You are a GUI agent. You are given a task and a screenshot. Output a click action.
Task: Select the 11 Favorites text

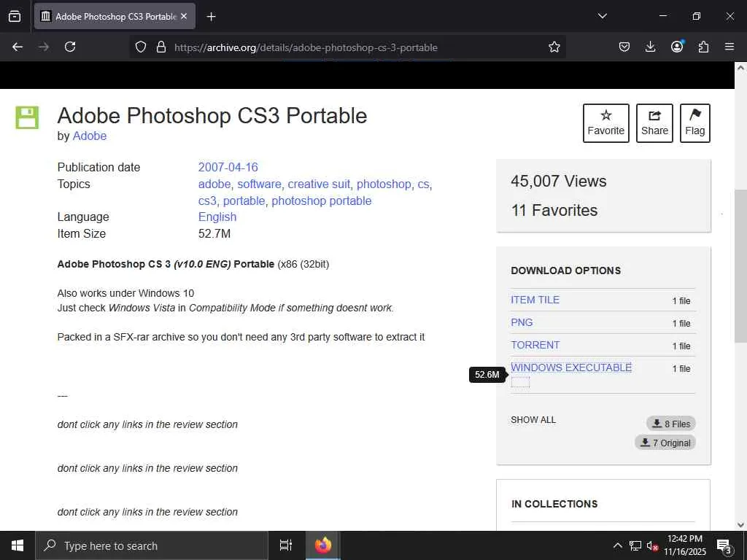click(554, 211)
